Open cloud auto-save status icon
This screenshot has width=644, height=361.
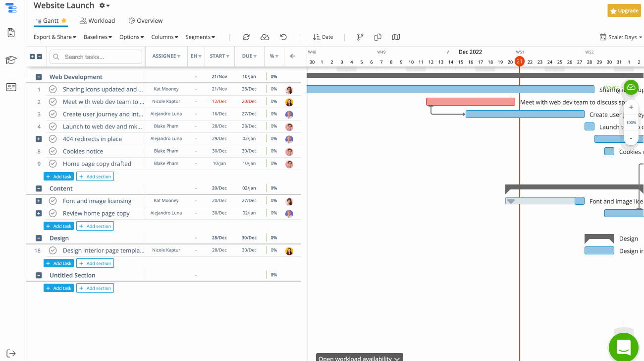tap(265, 37)
